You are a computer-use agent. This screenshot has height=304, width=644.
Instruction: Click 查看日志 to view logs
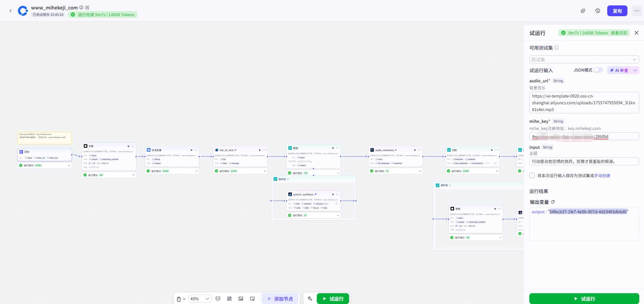tap(619, 33)
